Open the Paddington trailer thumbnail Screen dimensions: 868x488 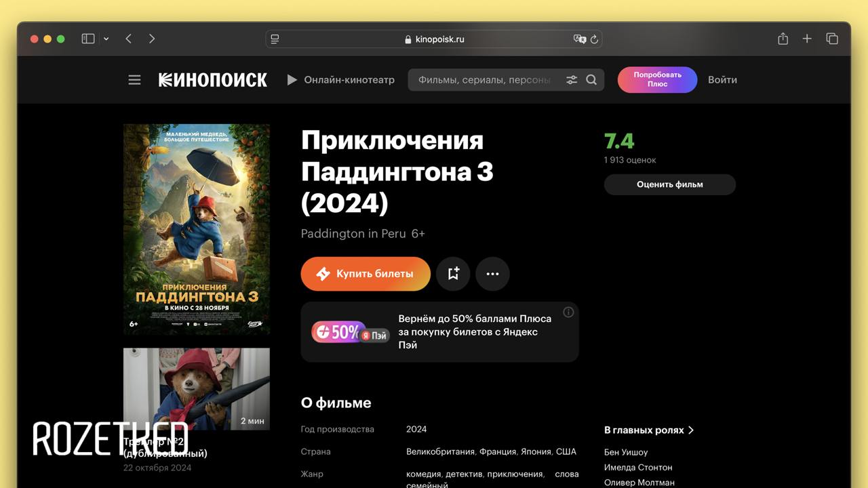tap(197, 389)
